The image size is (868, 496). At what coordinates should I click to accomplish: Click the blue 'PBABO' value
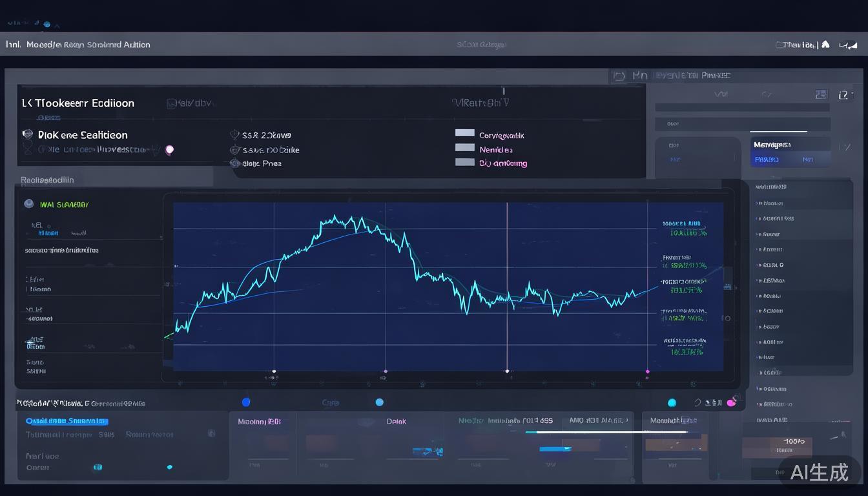pos(767,160)
